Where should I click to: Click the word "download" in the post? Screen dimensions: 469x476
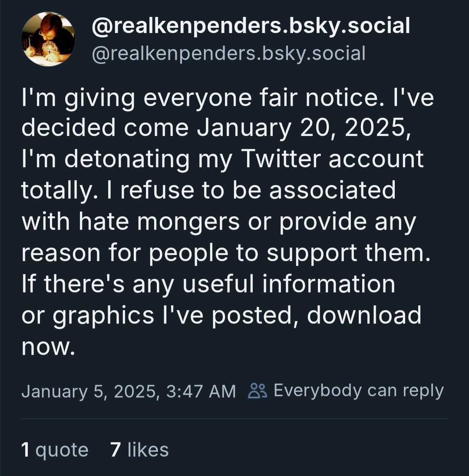point(364,315)
